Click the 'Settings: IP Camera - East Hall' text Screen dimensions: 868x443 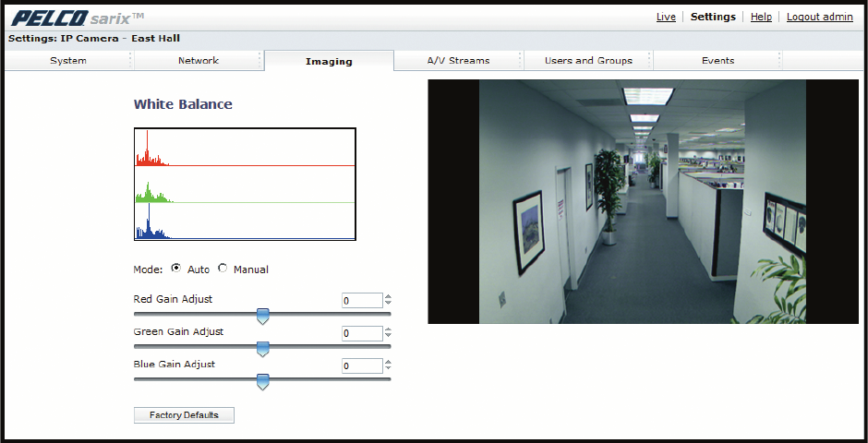[94, 39]
